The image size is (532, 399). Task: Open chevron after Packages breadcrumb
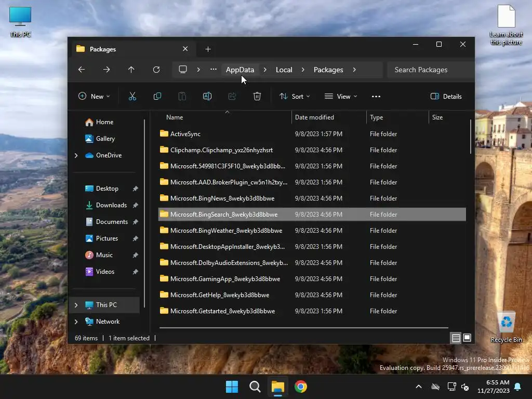point(354,70)
